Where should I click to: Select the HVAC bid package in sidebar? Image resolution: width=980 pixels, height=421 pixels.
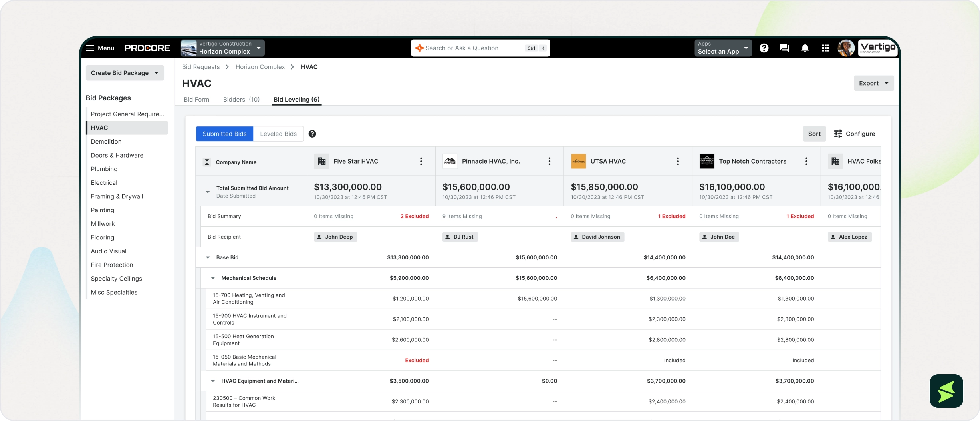click(127, 128)
